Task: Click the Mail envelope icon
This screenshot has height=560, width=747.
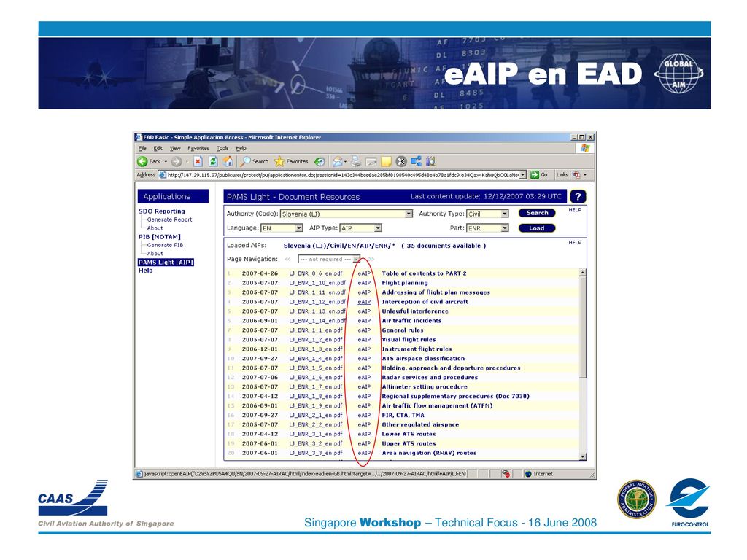Action: (x=337, y=161)
